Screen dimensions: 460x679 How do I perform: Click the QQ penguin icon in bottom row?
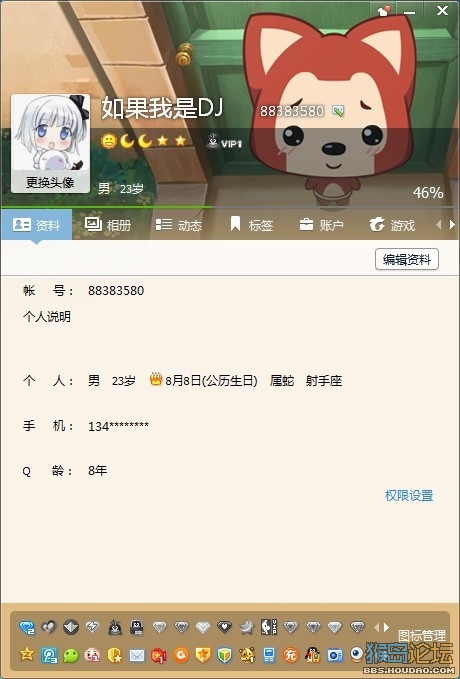[x=312, y=655]
